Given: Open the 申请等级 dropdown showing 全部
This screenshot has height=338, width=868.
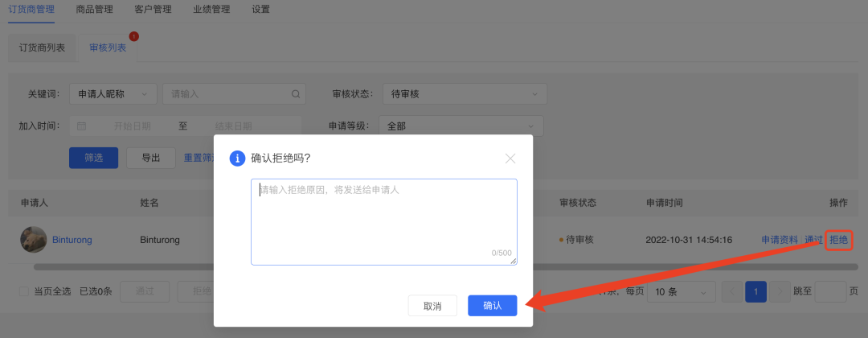Looking at the screenshot, I should click(461, 126).
